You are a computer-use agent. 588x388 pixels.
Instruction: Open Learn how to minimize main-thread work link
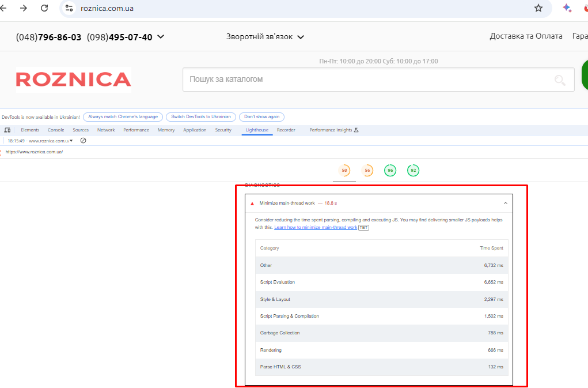(x=315, y=228)
